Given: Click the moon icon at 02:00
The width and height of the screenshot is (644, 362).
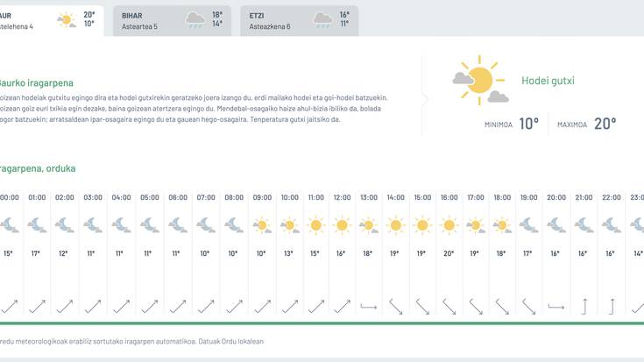Looking at the screenshot, I should coord(65,225).
